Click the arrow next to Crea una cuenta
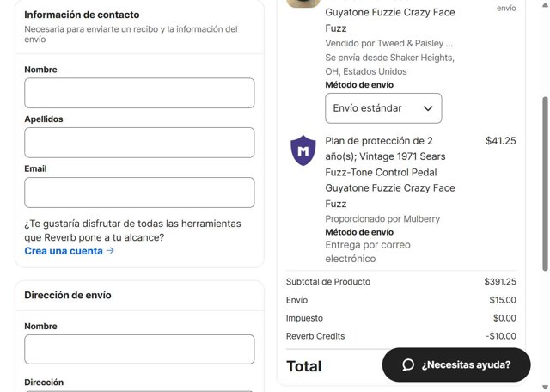This screenshot has height=392, width=550. coord(110,251)
